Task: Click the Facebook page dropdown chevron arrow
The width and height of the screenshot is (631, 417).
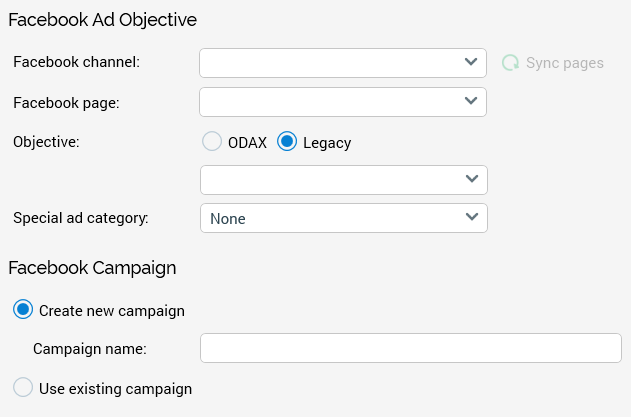Action: pos(472,101)
